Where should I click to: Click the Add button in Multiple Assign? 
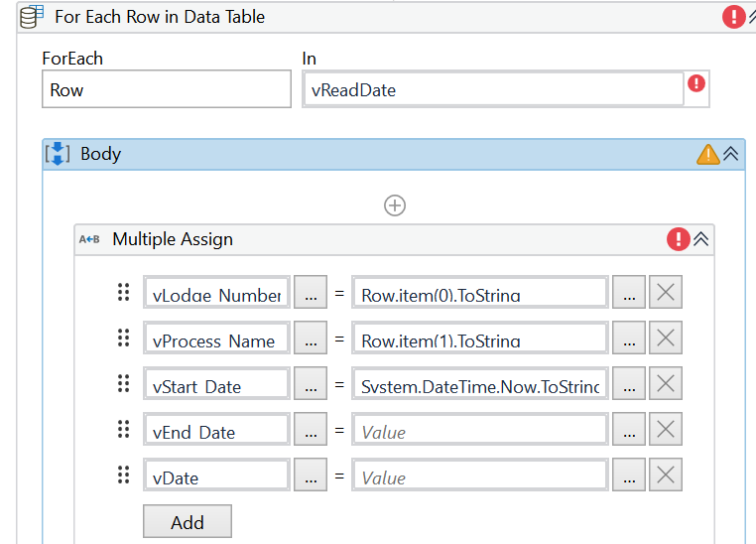click(x=188, y=521)
